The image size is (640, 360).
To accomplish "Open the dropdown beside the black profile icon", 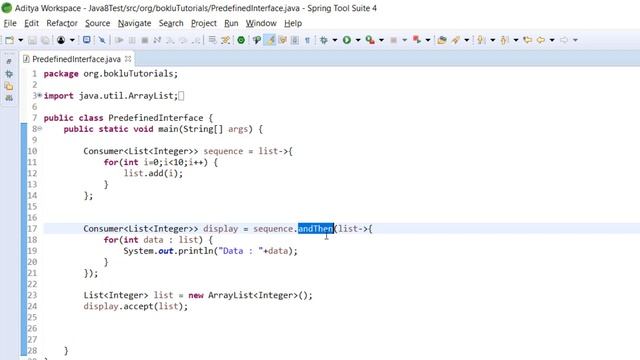I will coord(72,40).
